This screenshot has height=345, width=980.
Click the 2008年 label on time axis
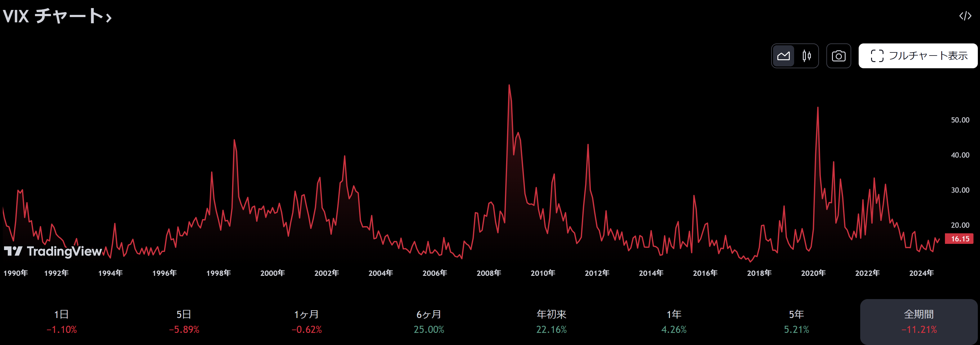pyautogui.click(x=488, y=273)
